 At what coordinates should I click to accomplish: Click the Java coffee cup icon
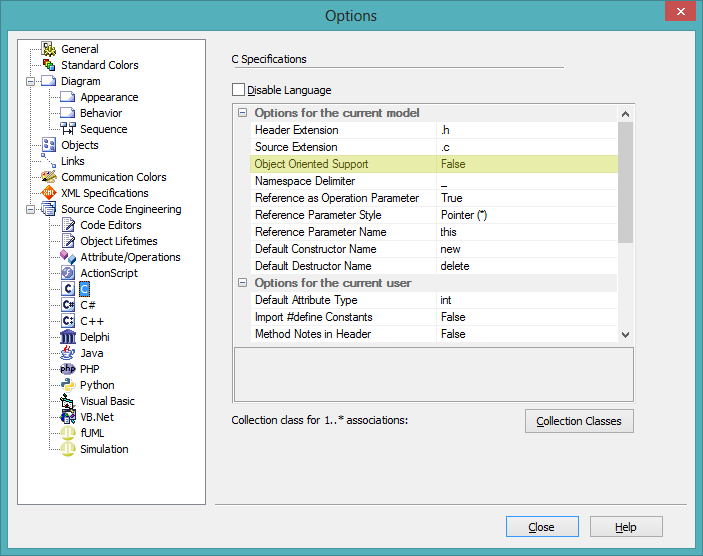tap(68, 353)
